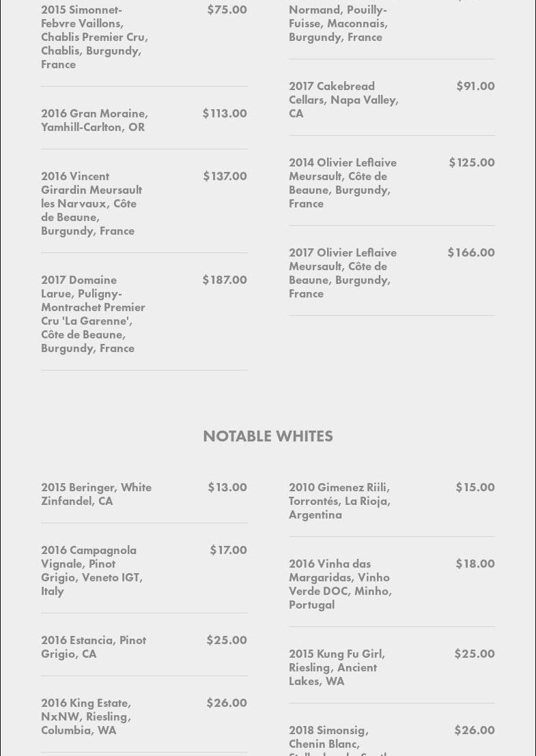Click the 2016 Estancia Pinot Grigio entry
The image size is (536, 756).
tap(94, 647)
